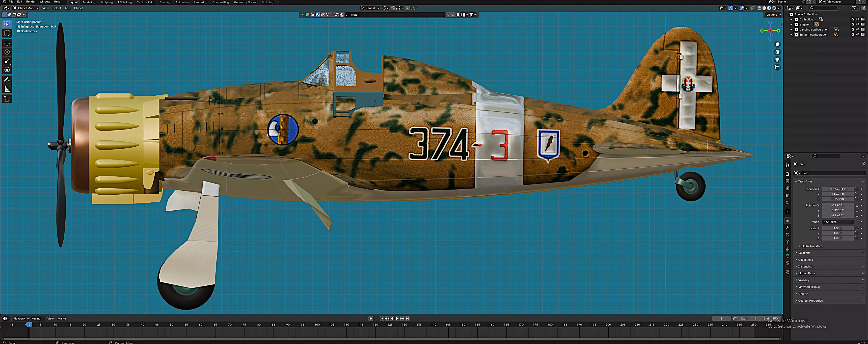
Task: Open the Particles properties tab
Action: 788,235
